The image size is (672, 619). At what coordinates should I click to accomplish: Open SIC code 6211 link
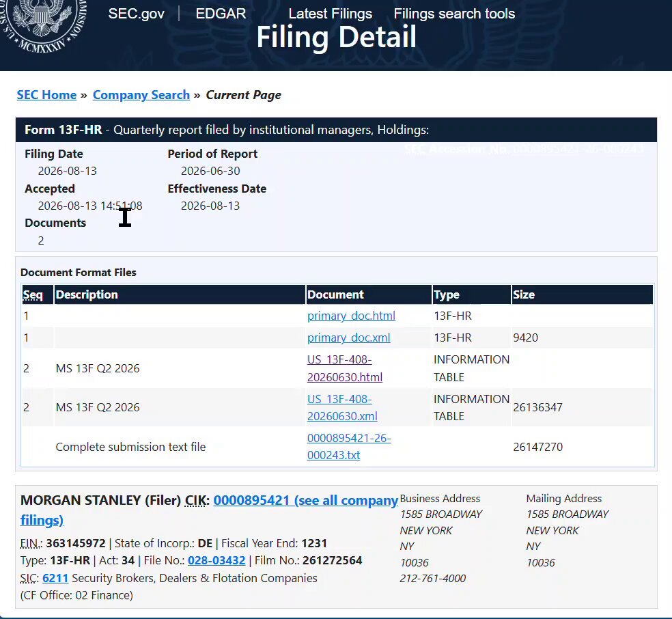(55, 578)
